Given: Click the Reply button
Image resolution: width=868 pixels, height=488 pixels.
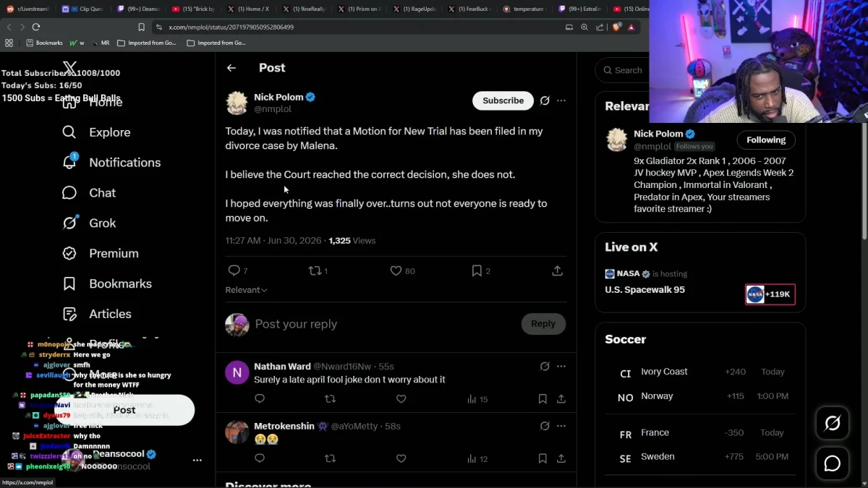Looking at the screenshot, I should tap(543, 324).
